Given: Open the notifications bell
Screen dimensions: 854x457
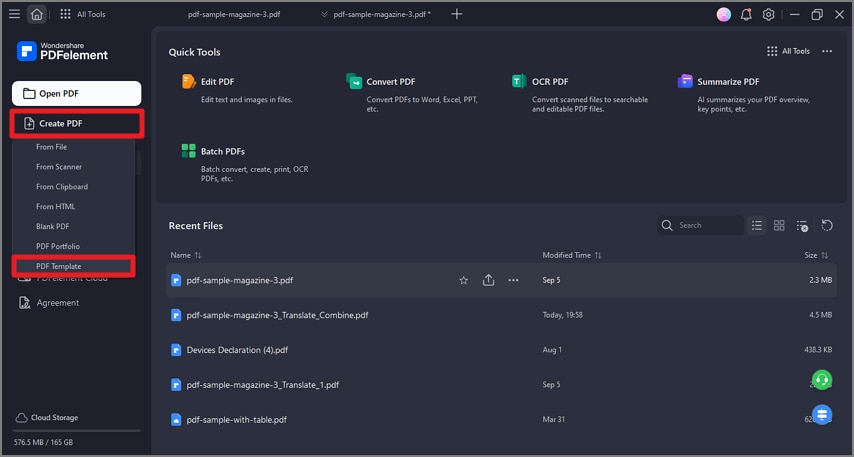Looking at the screenshot, I should [746, 14].
